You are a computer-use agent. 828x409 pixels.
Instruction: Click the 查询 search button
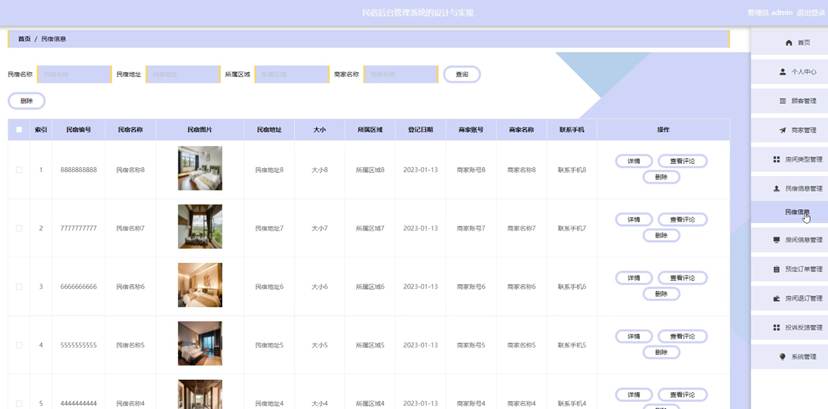click(462, 74)
